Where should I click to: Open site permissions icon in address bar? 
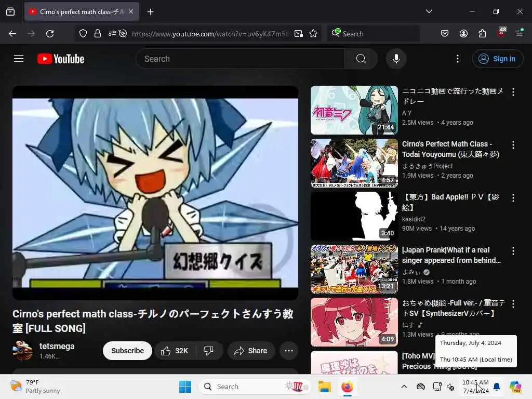(x=112, y=33)
